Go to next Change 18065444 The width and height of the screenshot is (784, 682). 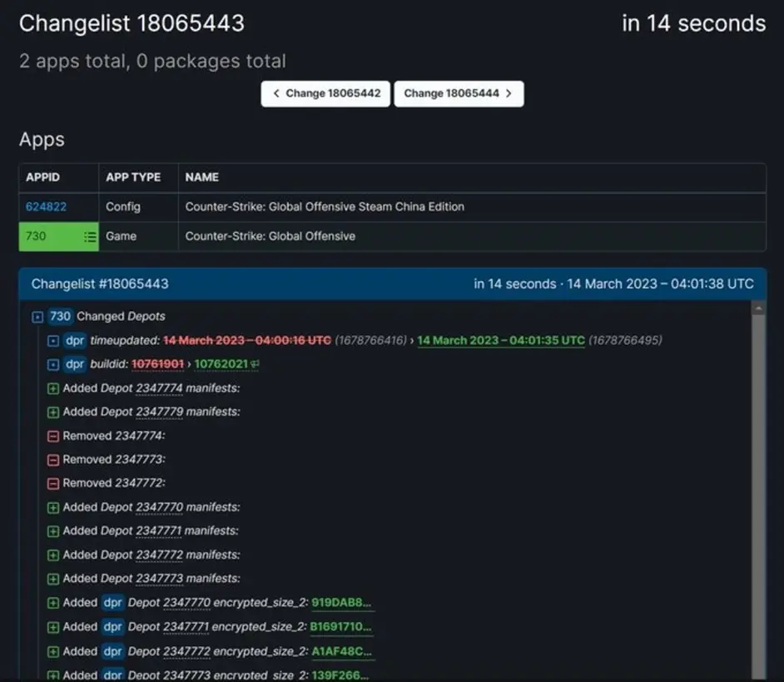coord(459,93)
